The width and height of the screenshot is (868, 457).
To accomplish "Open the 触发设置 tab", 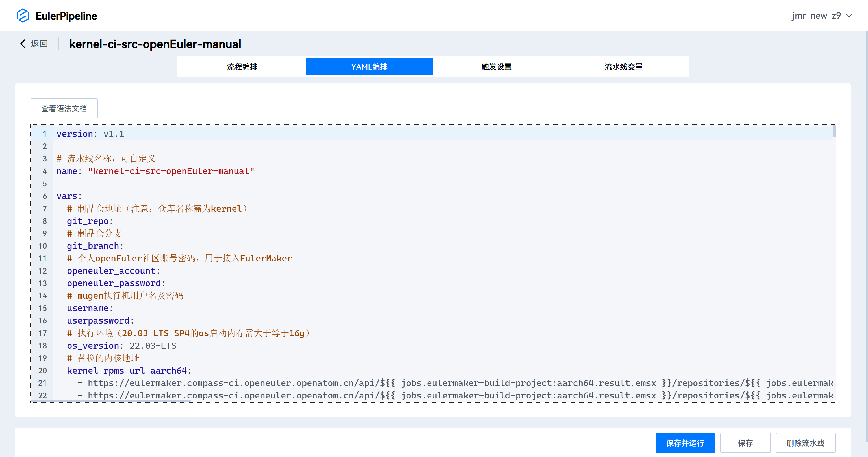I will point(496,66).
